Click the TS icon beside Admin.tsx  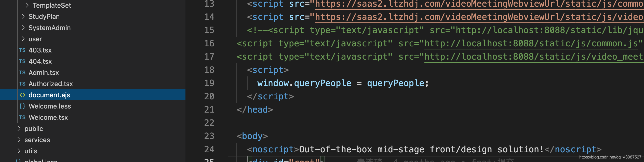point(22,73)
